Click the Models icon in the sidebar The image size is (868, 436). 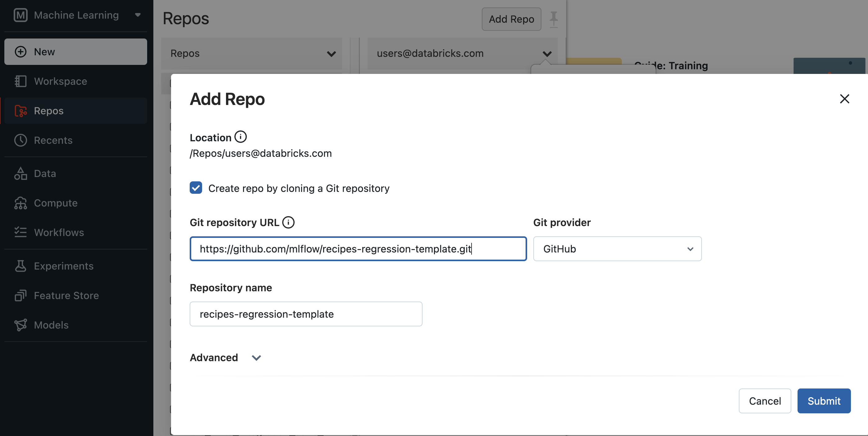click(x=20, y=325)
